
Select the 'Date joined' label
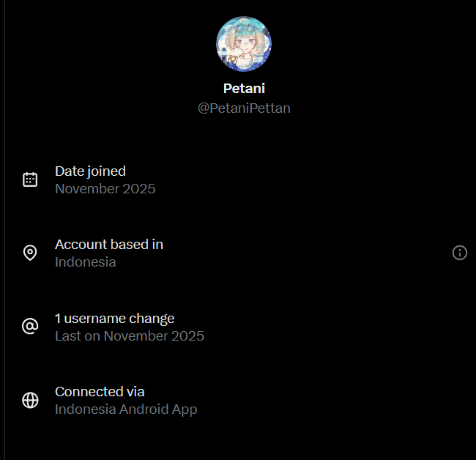90,171
